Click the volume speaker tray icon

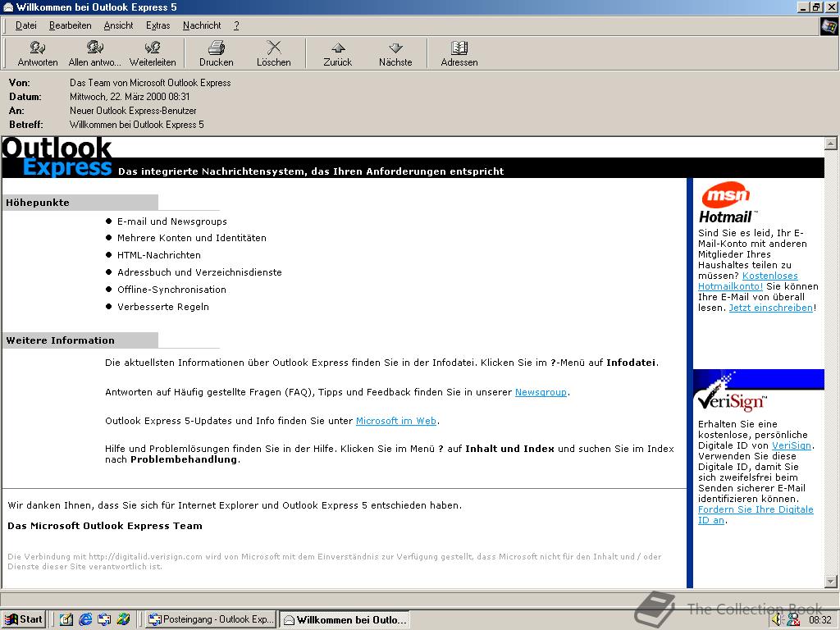[x=778, y=619]
